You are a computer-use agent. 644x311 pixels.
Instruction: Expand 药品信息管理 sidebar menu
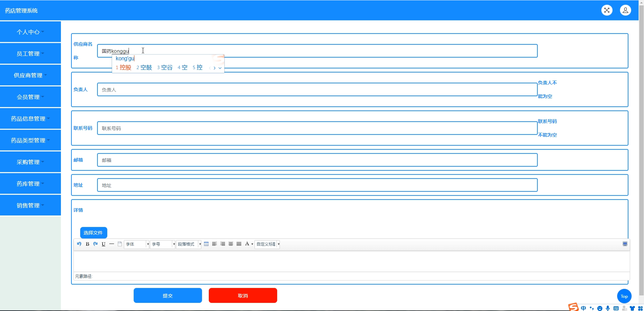[30, 119]
